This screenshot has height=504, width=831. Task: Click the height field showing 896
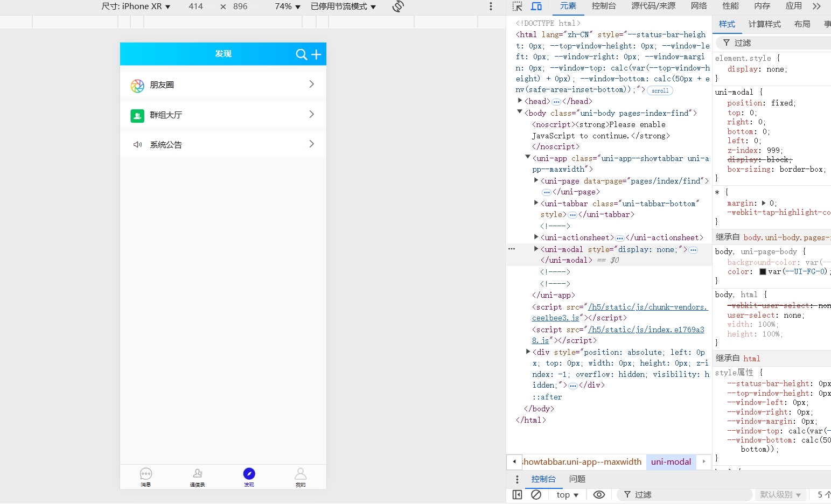click(240, 6)
